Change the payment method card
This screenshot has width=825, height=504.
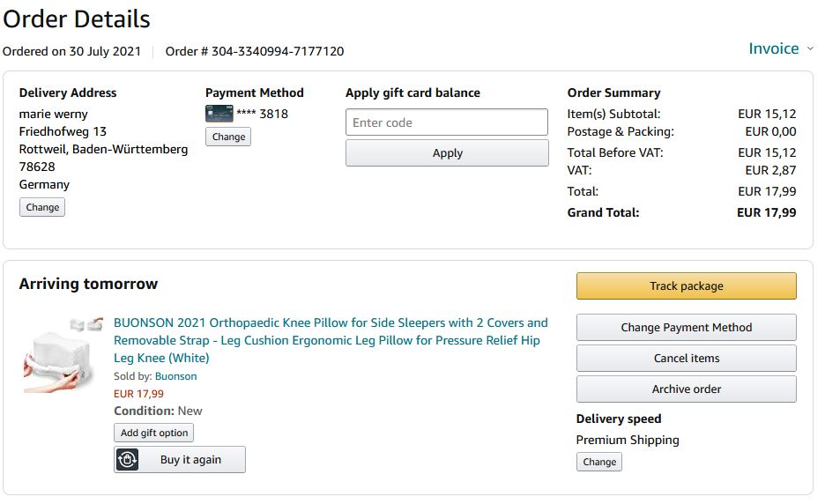(x=228, y=137)
